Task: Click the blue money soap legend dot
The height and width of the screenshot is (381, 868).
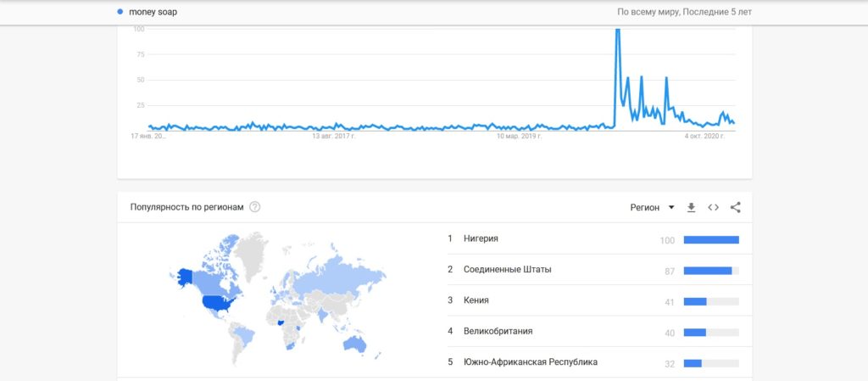Action: point(120,12)
